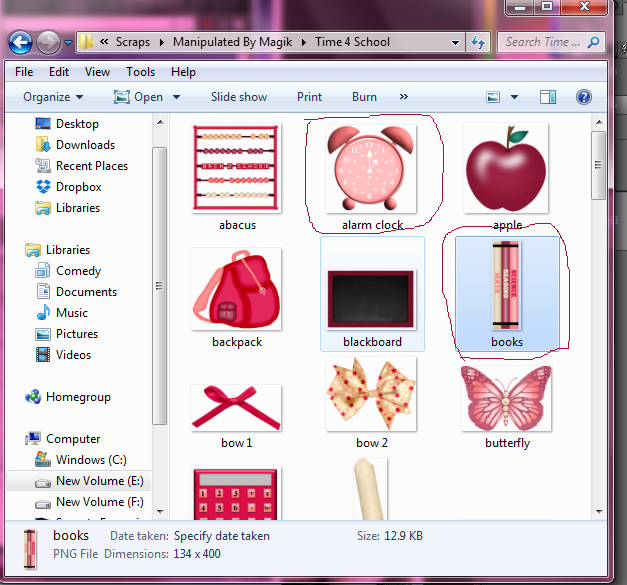This screenshot has width=627, height=585.
Task: Select the bow 1 image thumbnail
Action: (x=236, y=408)
